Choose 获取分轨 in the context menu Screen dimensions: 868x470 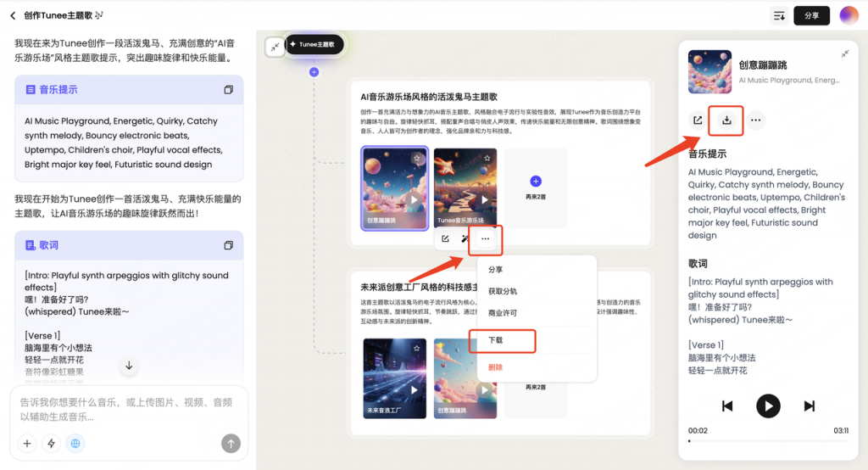tap(503, 291)
